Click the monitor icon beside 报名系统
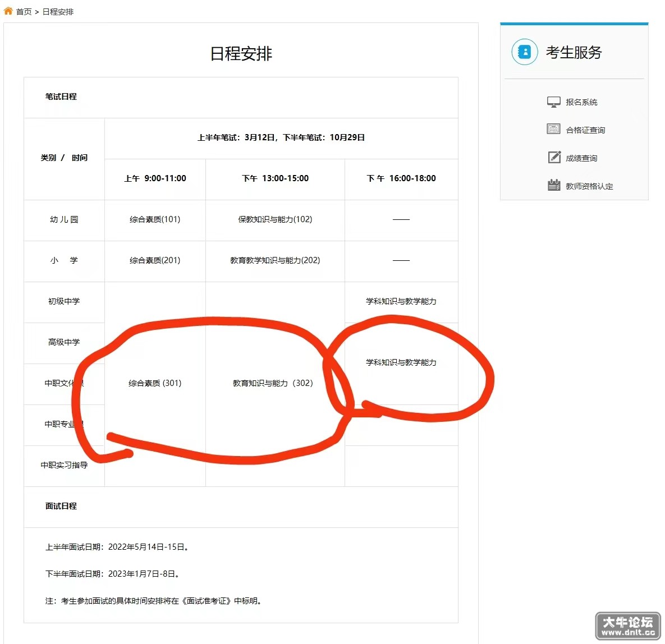 coord(553,102)
